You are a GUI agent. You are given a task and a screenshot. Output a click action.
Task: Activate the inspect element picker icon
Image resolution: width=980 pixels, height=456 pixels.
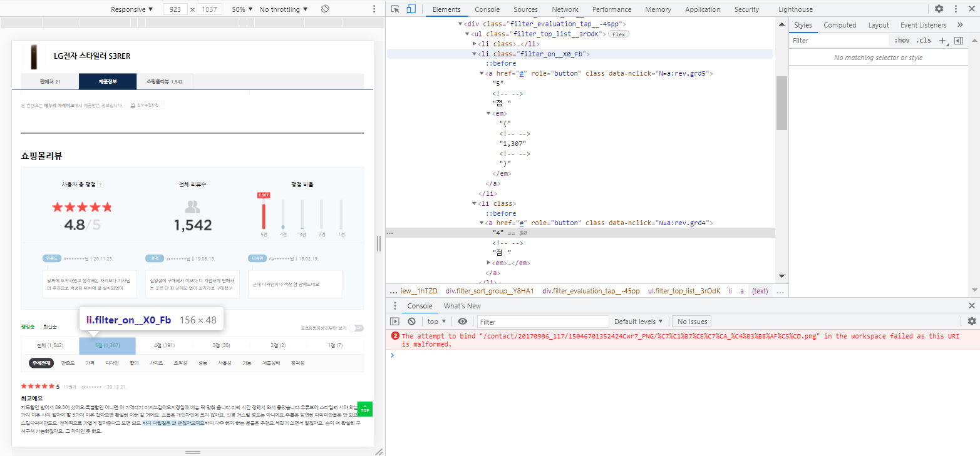pyautogui.click(x=395, y=9)
